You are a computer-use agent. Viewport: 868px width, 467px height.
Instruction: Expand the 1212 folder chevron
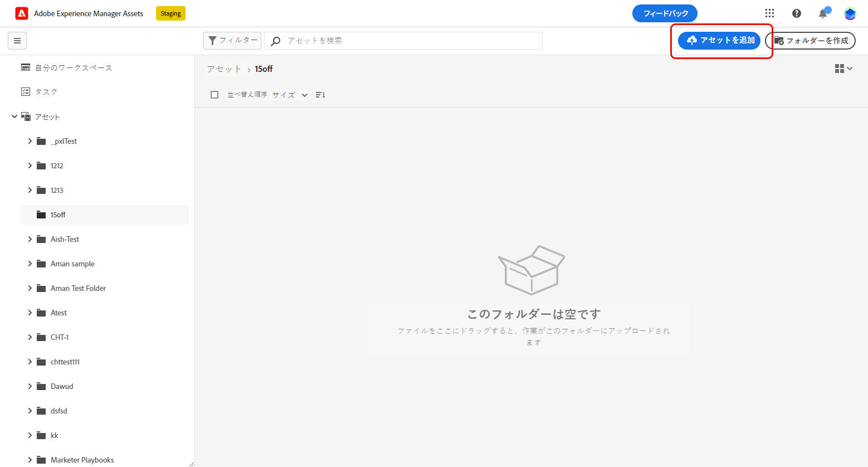point(30,166)
